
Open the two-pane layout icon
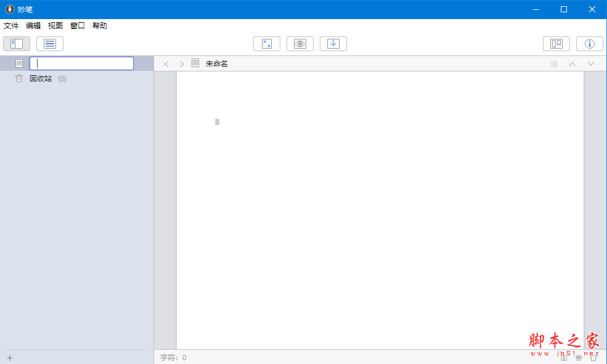[x=556, y=43]
